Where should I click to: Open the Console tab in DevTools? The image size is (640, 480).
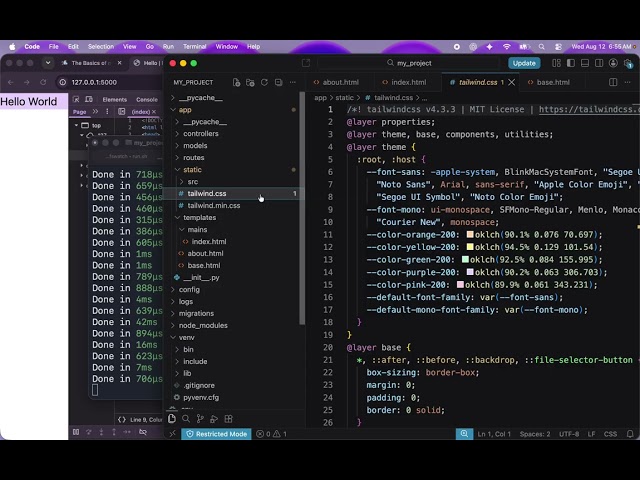[x=147, y=100]
